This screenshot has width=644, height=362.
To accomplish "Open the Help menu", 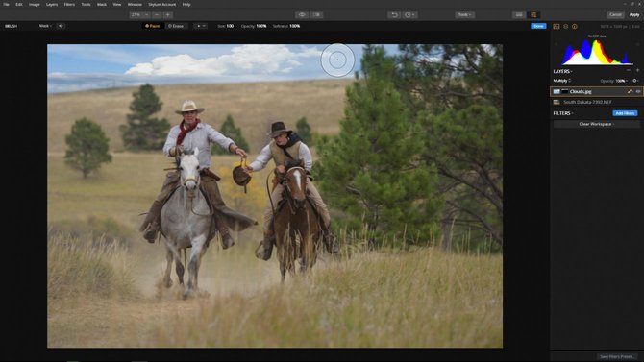I will point(186,4).
